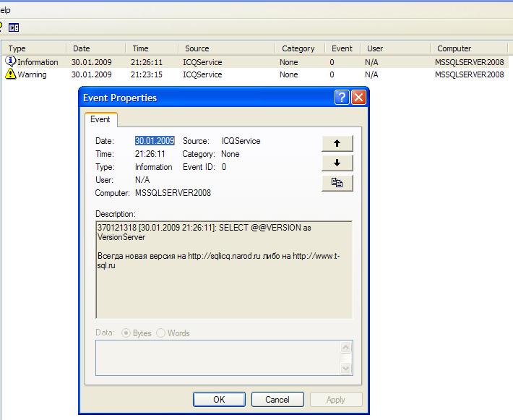Sort the list by the Date column header

point(95,48)
